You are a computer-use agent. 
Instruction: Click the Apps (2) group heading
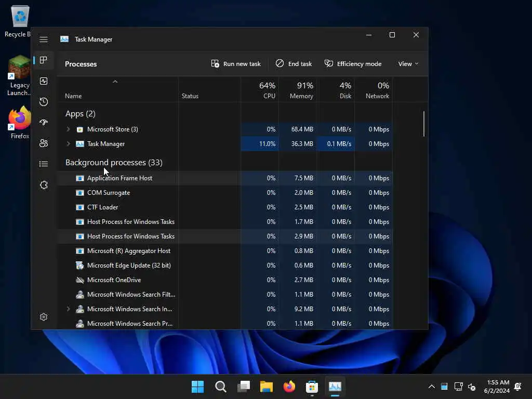pos(81,114)
